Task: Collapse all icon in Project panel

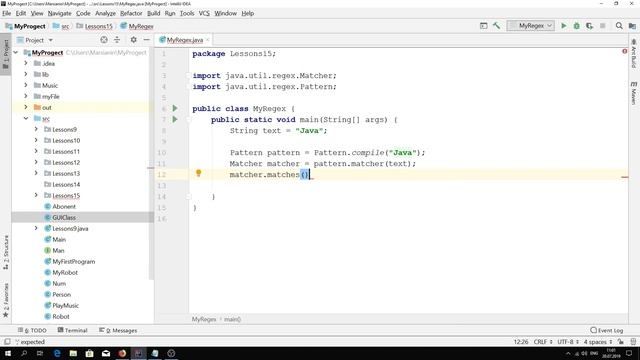Action: 117,40
